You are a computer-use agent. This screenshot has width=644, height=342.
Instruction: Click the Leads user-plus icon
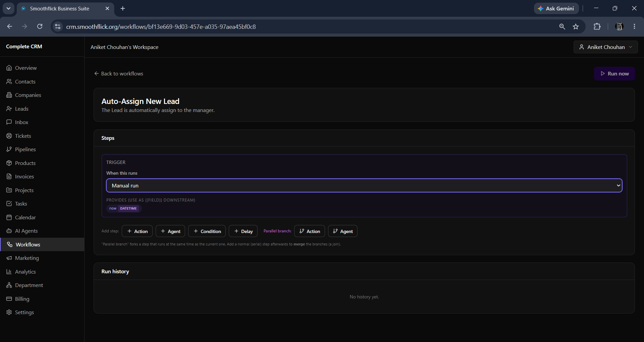(x=9, y=109)
